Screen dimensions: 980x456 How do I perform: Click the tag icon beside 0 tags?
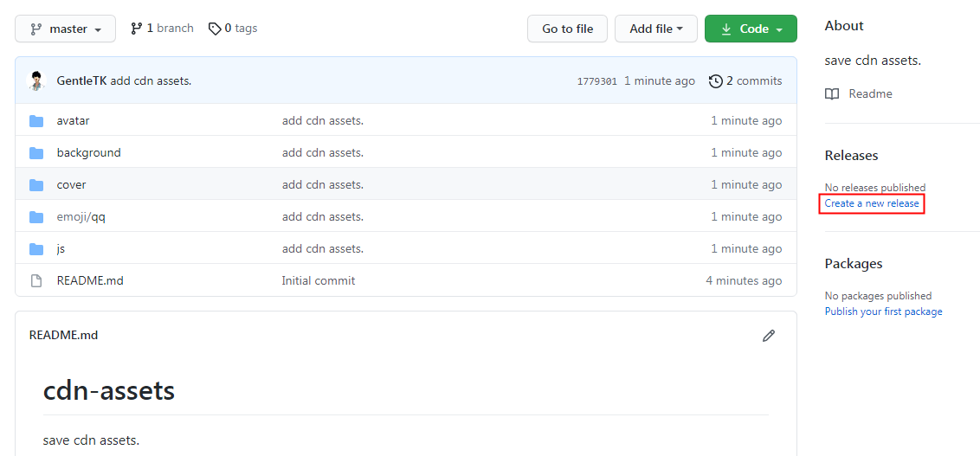tap(215, 29)
